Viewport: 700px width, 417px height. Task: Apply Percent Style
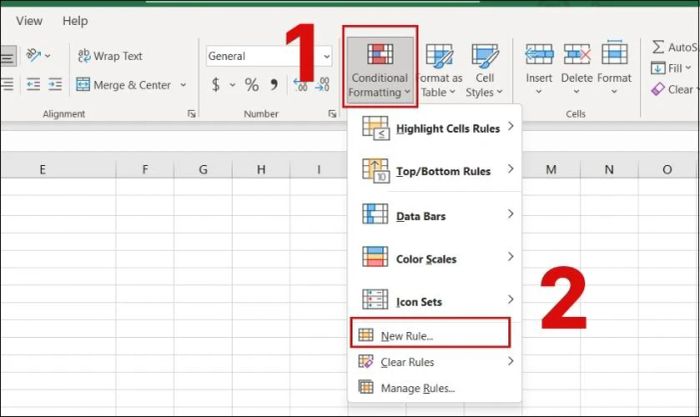pos(251,84)
